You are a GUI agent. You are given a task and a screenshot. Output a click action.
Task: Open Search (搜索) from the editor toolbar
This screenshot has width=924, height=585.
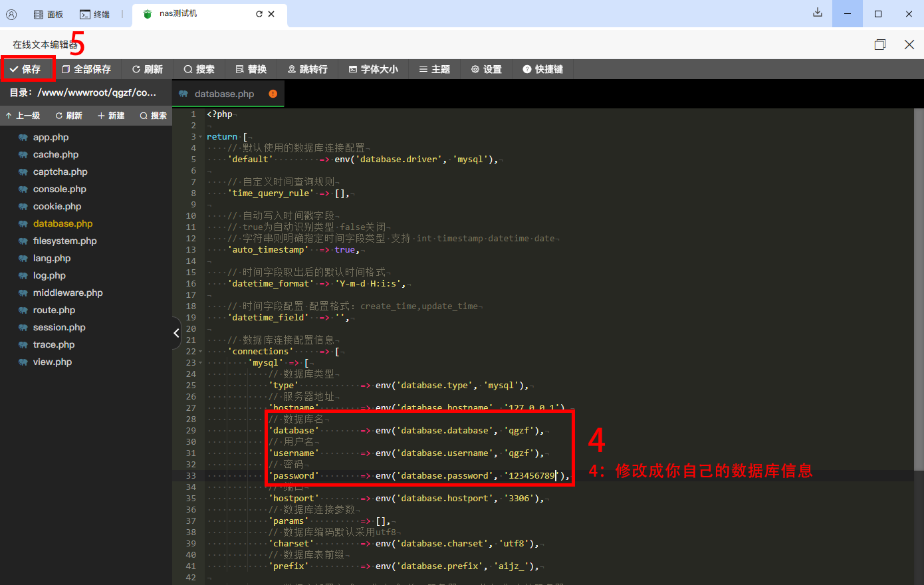coord(199,69)
